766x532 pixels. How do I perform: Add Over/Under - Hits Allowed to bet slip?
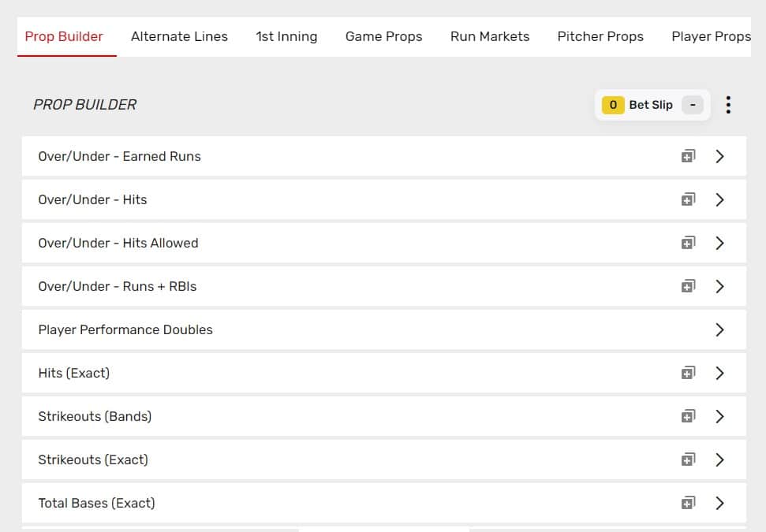click(x=688, y=243)
